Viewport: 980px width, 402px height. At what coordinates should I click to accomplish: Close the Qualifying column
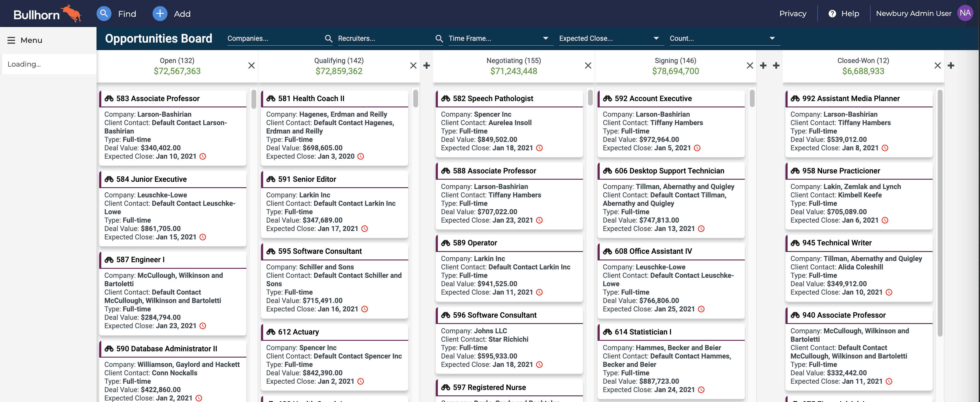(413, 65)
